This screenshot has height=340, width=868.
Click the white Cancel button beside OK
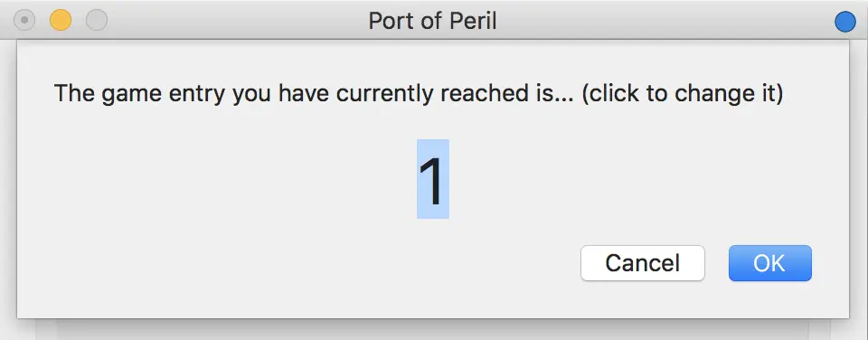click(x=642, y=263)
